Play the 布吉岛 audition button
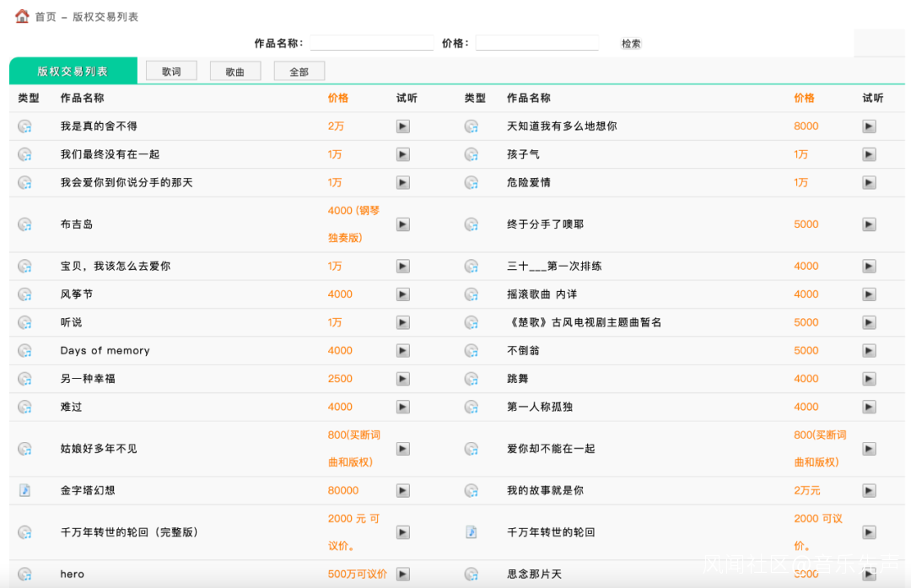The image size is (911, 588). click(x=403, y=224)
